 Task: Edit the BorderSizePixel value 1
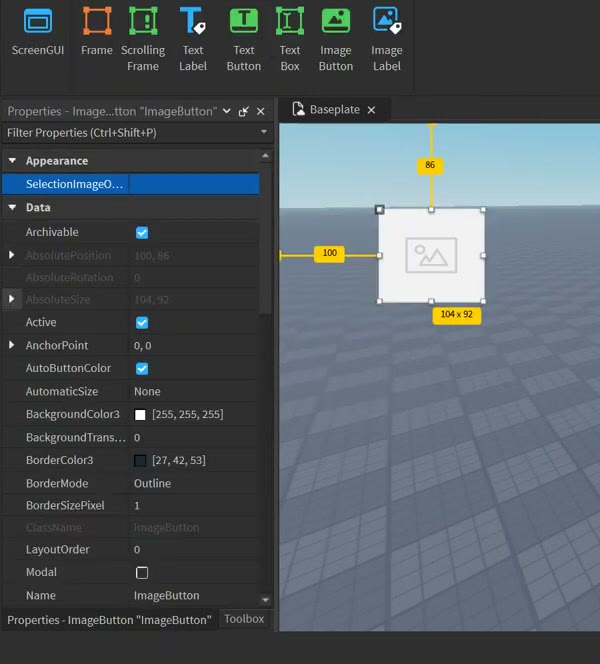137,506
